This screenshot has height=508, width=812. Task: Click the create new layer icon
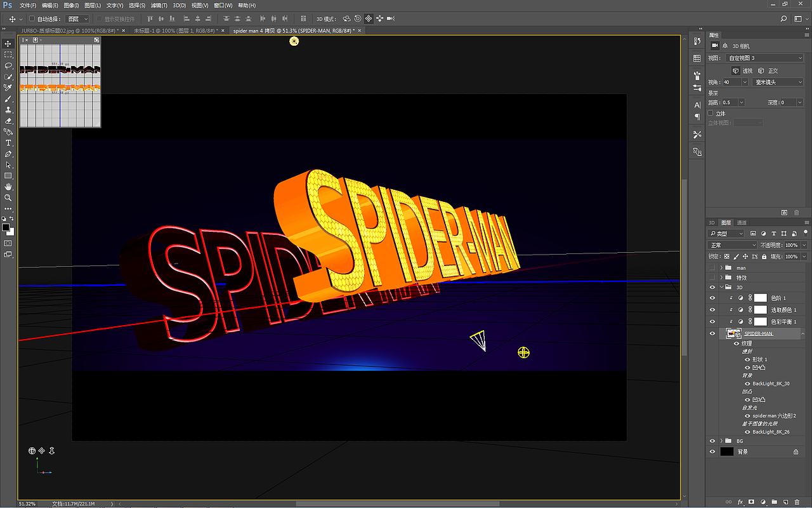pyautogui.click(x=785, y=502)
